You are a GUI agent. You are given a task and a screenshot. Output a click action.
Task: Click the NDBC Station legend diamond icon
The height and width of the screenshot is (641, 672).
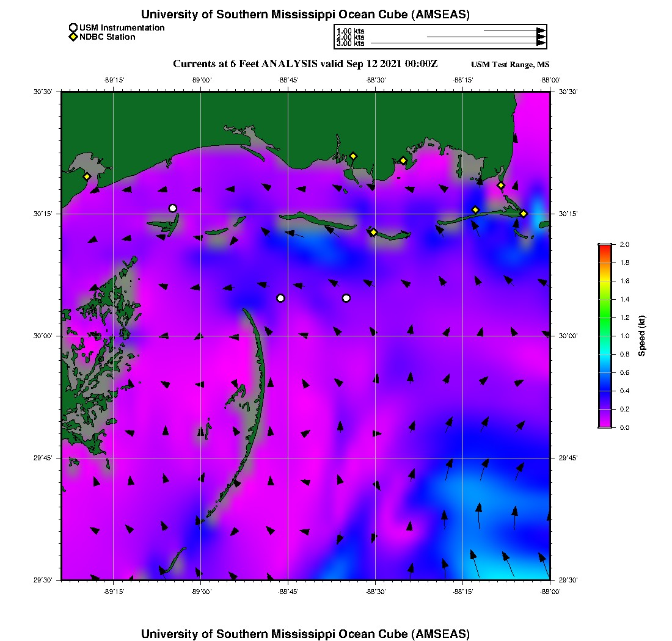click(73, 37)
